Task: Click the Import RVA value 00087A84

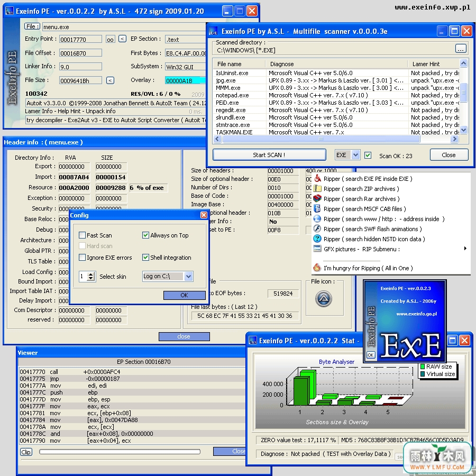Action: [74, 177]
